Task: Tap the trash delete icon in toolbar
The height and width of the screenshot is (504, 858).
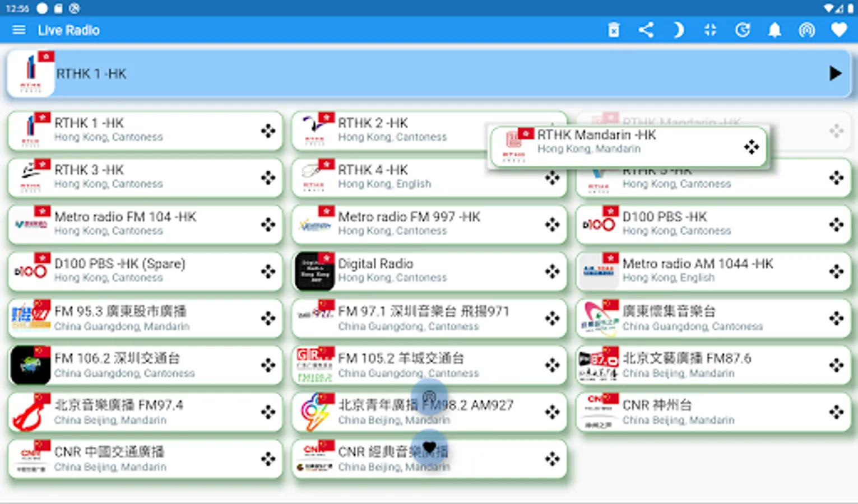Action: 614,30
